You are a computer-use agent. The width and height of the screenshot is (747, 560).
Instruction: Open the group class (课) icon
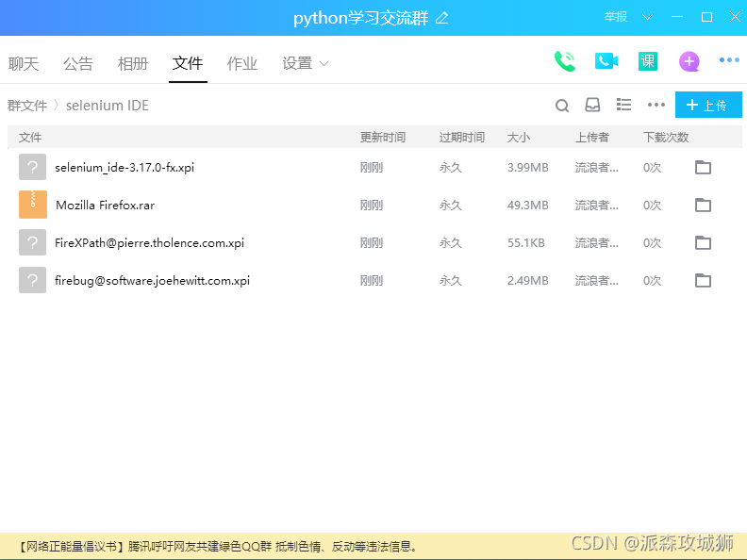[x=647, y=61]
